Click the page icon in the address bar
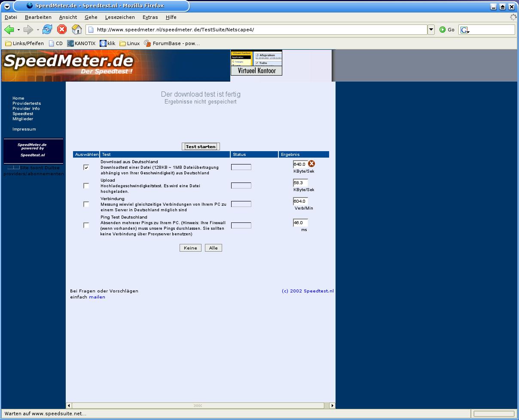The image size is (519, 420). click(91, 30)
